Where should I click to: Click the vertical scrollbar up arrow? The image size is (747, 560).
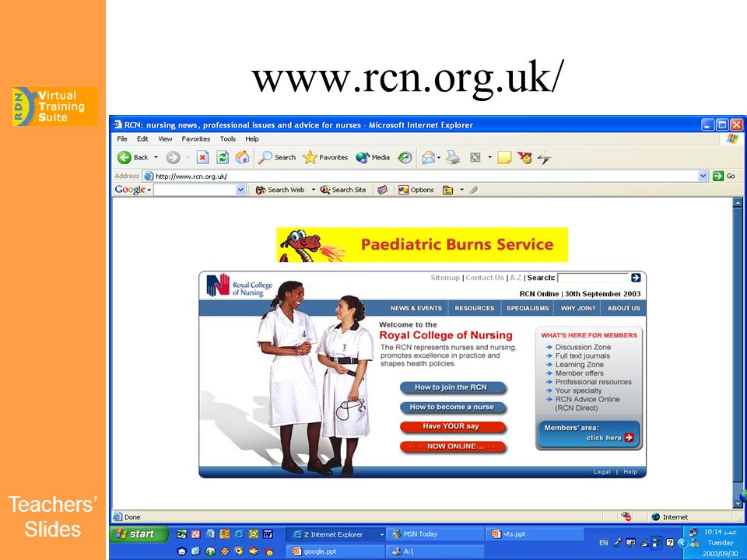pos(738,202)
